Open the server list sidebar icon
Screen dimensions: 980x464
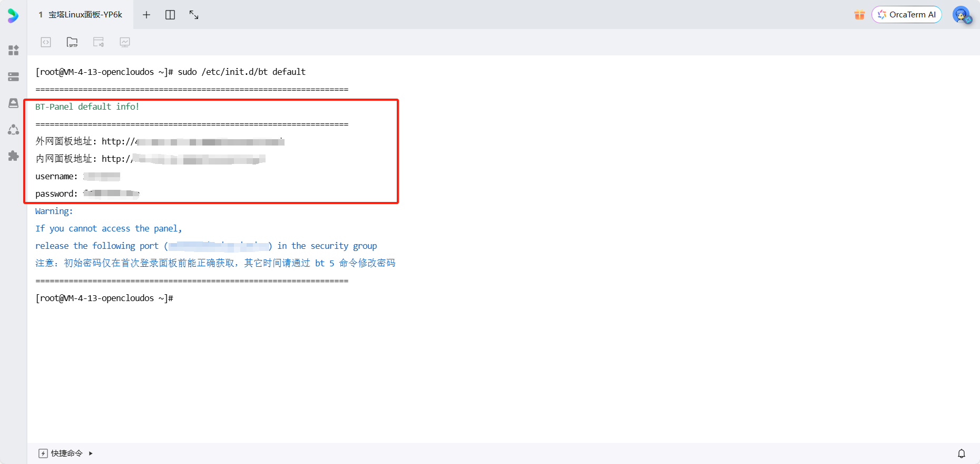[14, 77]
